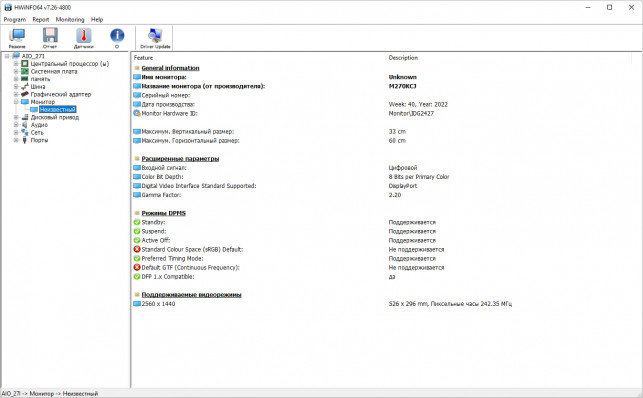Image resolution: width=643 pixels, height=398 pixels.
Task: Click the Режимы DPMS section heading
Action: click(x=163, y=213)
